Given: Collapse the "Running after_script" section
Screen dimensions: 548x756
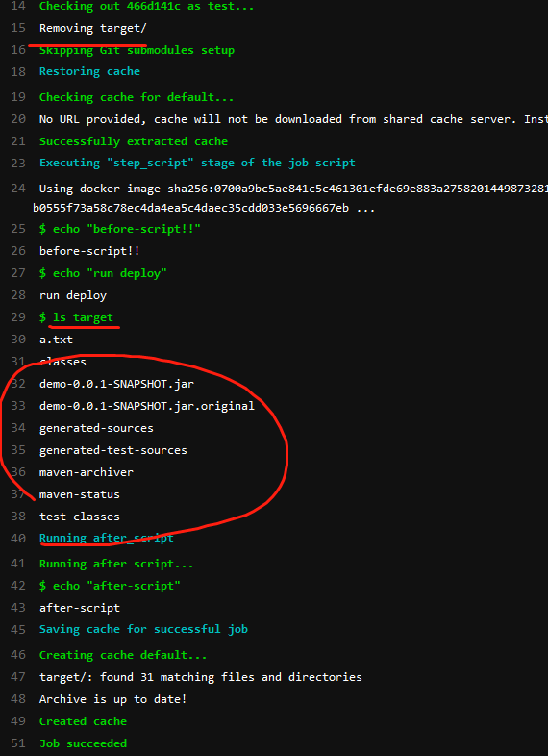Looking at the screenshot, I should (107, 538).
